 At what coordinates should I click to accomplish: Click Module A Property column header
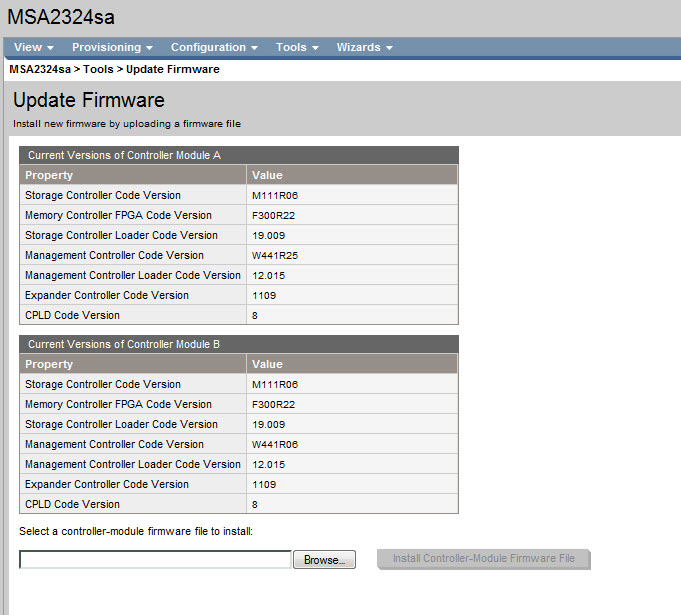(x=133, y=175)
